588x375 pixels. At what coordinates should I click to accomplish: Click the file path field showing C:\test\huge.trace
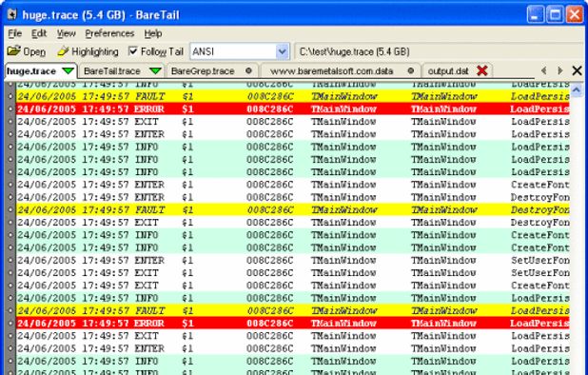coord(438,51)
